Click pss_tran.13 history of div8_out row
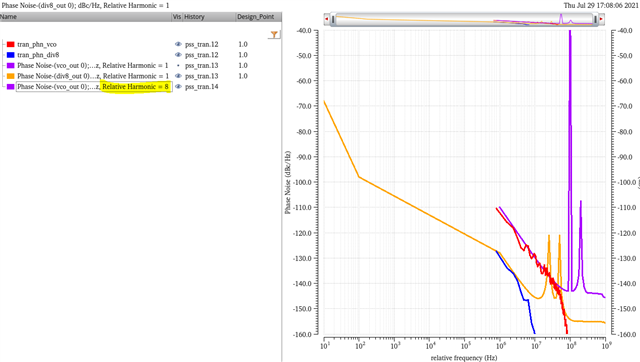This screenshot has height=362, width=640. point(202,76)
